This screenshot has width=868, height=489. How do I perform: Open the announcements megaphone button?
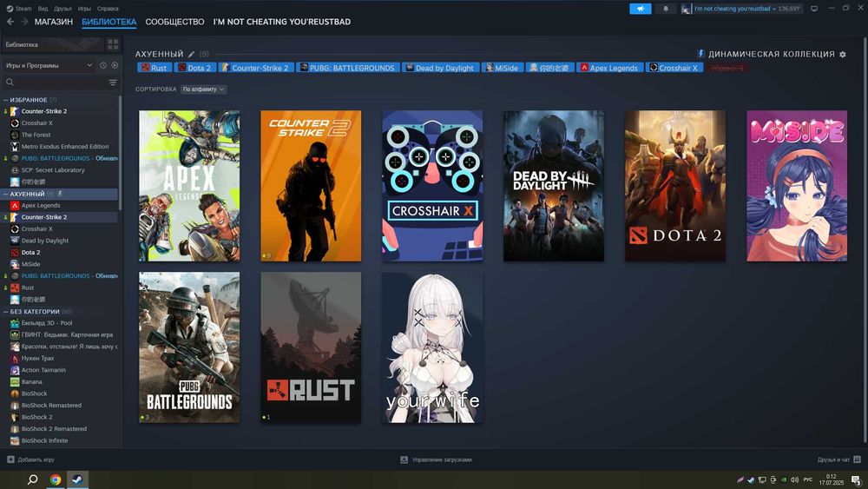coord(640,9)
